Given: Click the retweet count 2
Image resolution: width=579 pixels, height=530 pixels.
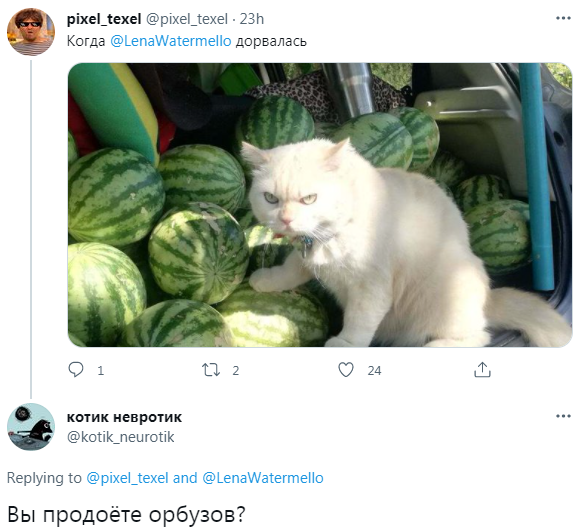Looking at the screenshot, I should (x=236, y=370).
